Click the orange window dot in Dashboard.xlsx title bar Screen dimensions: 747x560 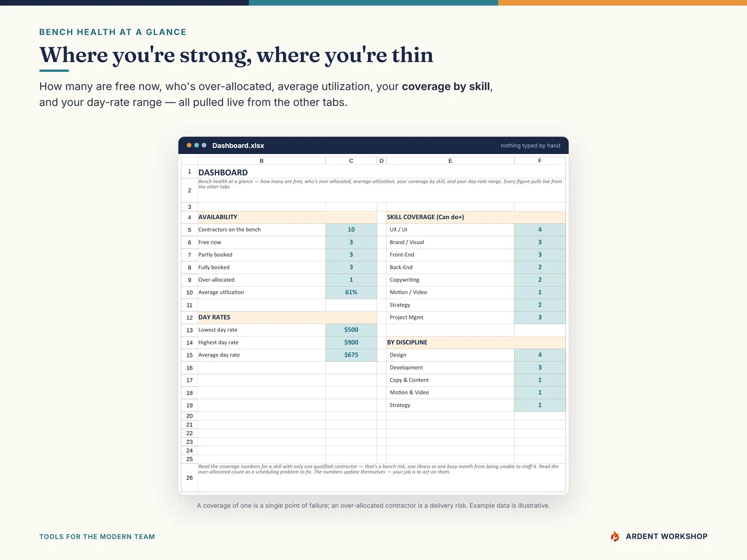189,145
